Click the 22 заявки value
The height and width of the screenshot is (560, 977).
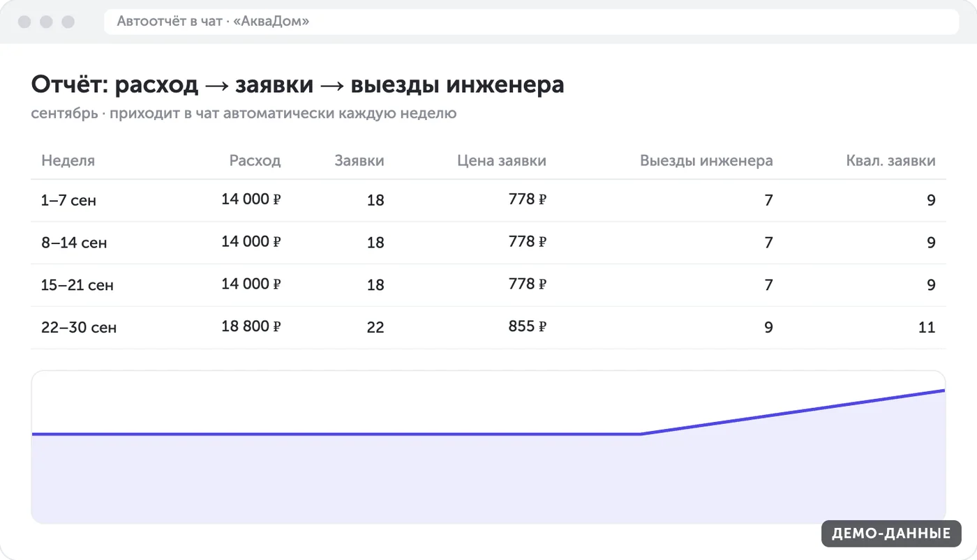375,328
